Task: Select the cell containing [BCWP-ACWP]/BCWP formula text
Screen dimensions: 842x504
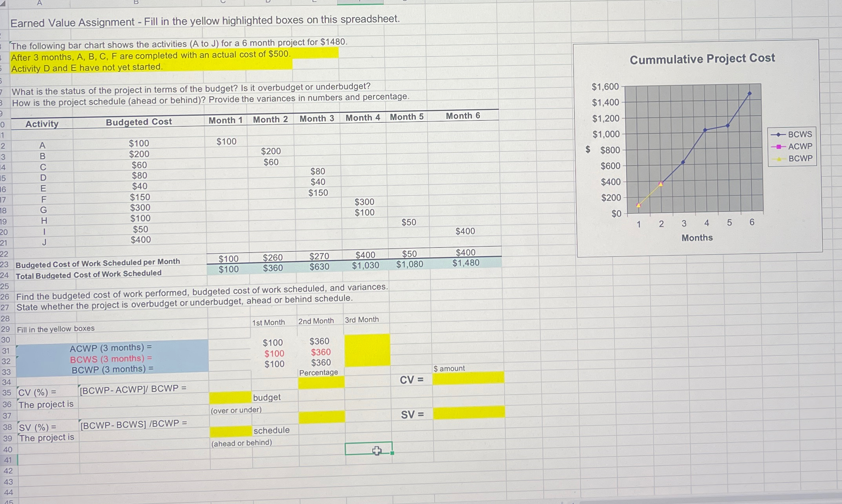Action: 133,388
